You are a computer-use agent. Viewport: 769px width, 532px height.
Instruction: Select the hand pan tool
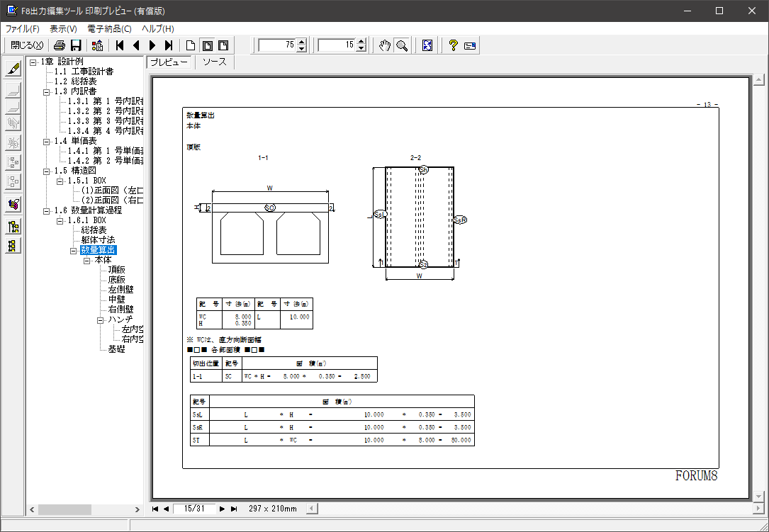click(x=385, y=45)
